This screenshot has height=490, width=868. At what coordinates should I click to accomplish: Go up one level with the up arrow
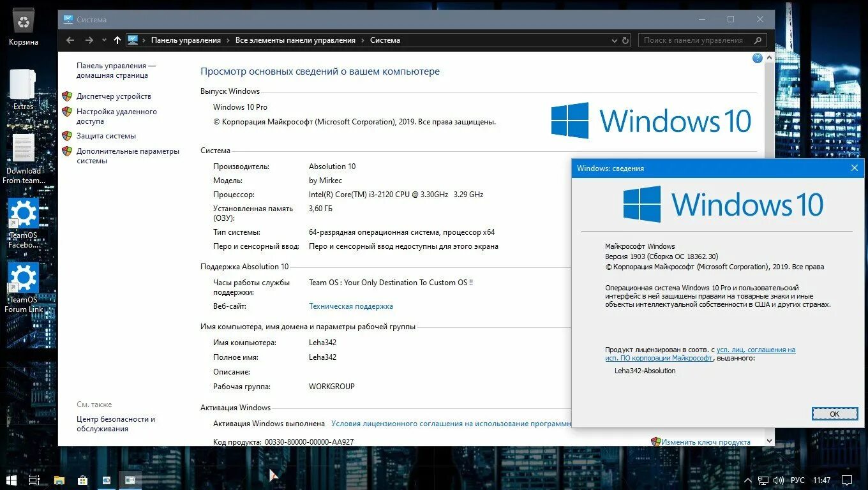(x=117, y=40)
